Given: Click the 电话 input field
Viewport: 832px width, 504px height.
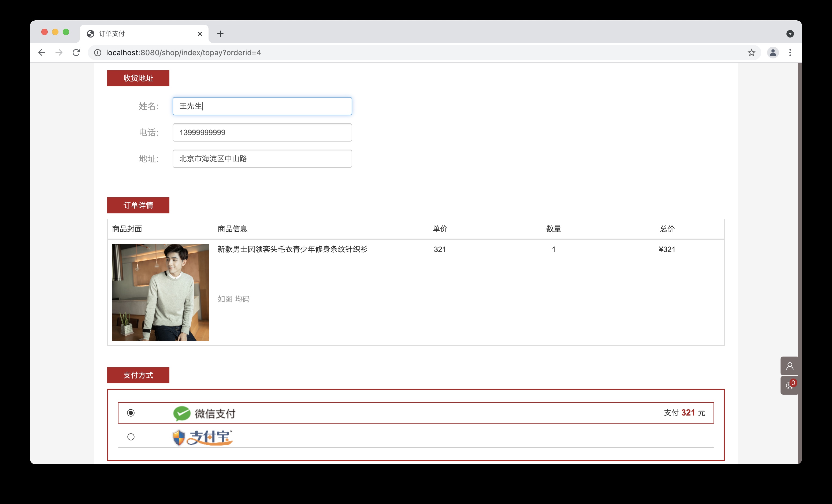Looking at the screenshot, I should pos(262,132).
